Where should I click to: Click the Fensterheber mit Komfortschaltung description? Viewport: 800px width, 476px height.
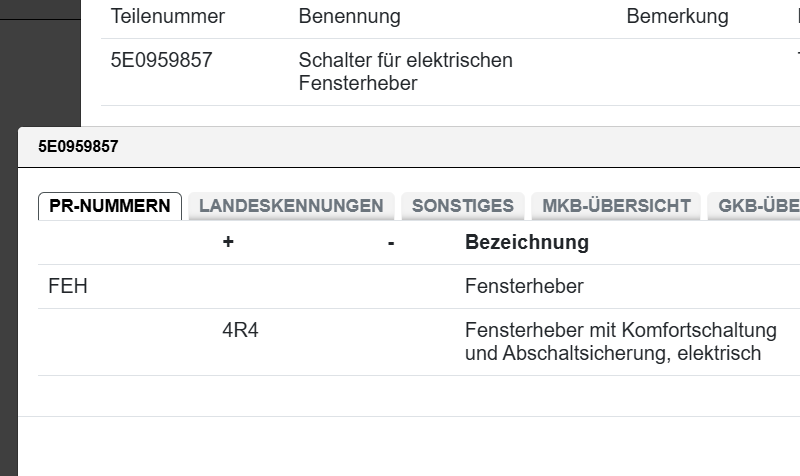tap(620, 341)
